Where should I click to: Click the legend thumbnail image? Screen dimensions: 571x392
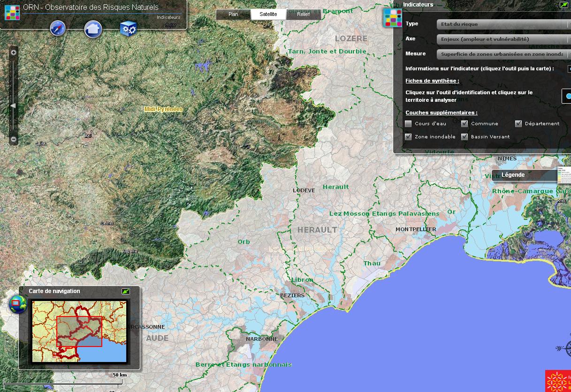[x=564, y=175]
